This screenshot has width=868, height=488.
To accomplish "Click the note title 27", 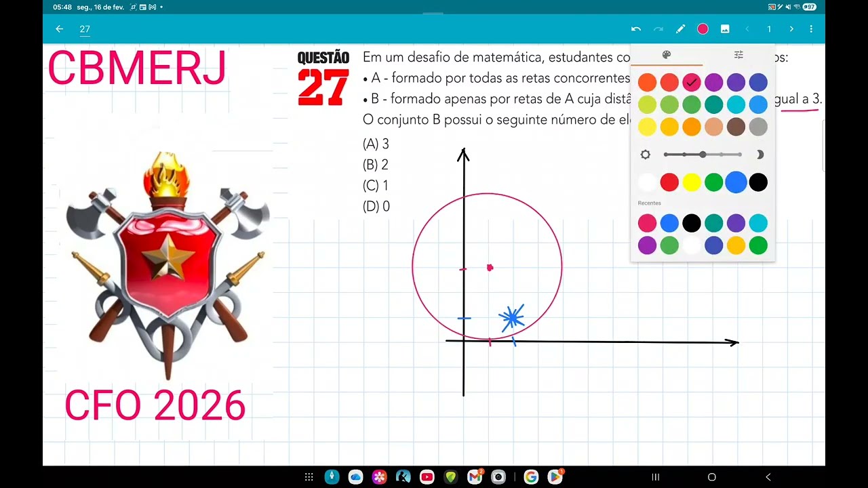I will coord(85,29).
